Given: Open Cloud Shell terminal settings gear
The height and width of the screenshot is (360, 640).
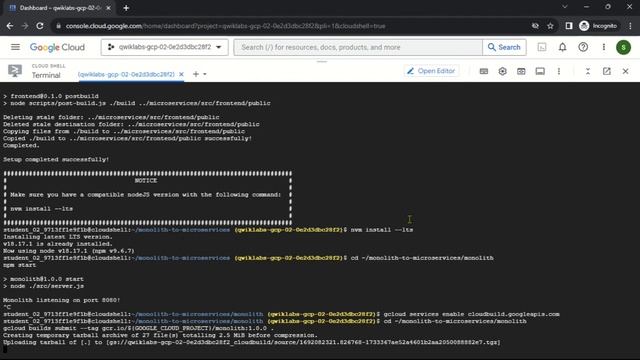Looking at the screenshot, I should [x=502, y=71].
